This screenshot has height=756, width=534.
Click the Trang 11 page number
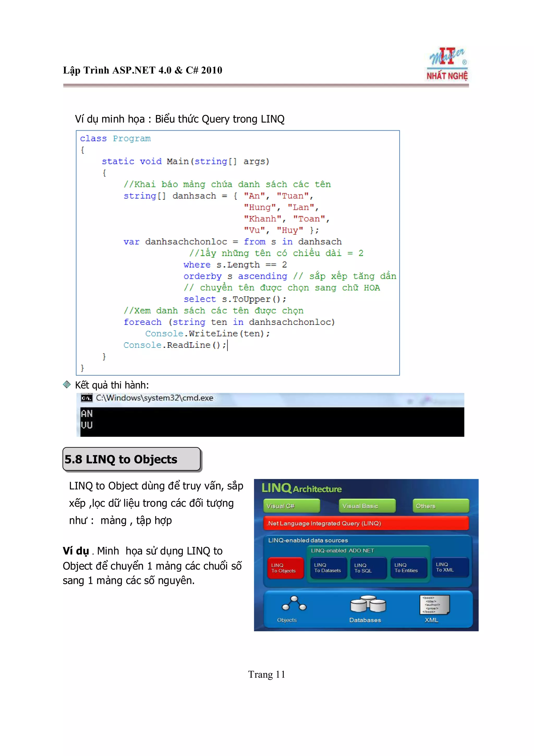pos(266,674)
